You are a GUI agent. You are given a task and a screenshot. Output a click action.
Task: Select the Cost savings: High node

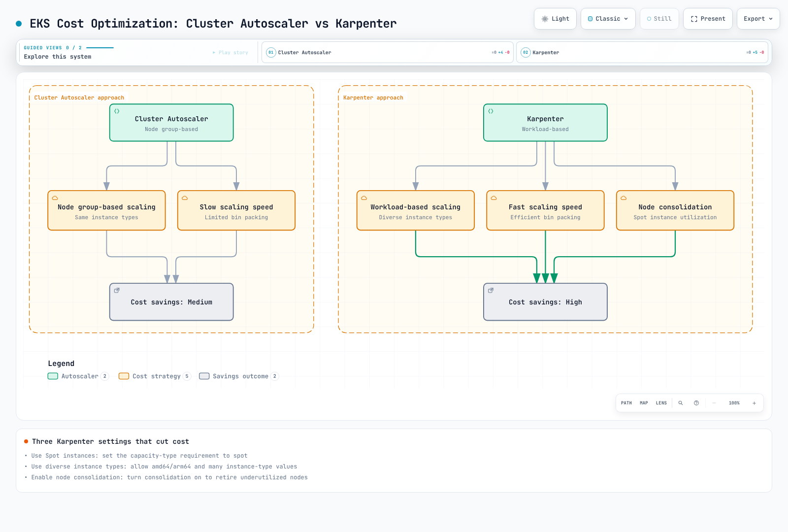tap(545, 302)
